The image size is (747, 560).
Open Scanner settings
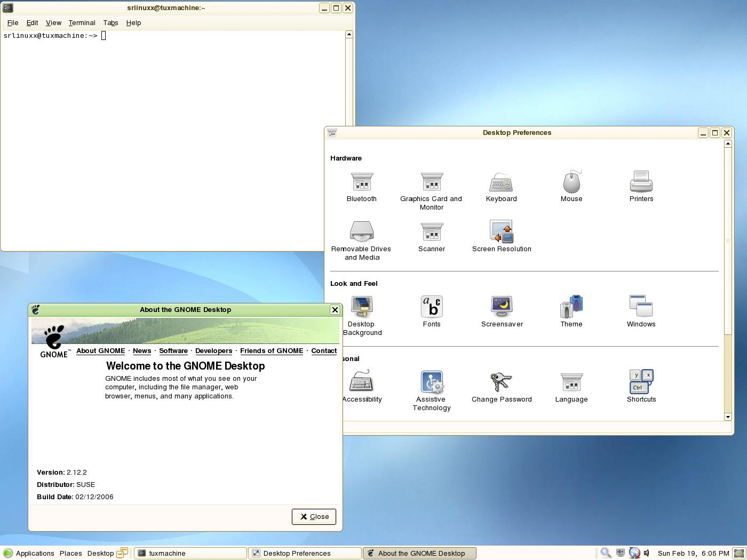click(x=431, y=237)
